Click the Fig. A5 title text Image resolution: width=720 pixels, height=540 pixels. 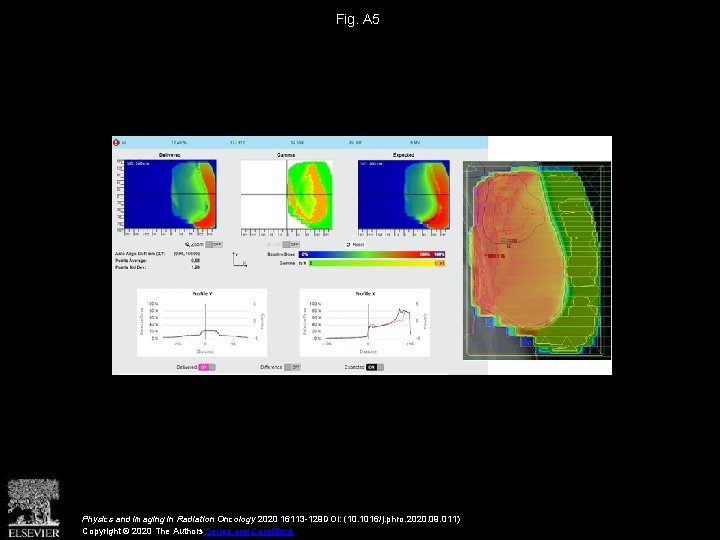coord(358,19)
